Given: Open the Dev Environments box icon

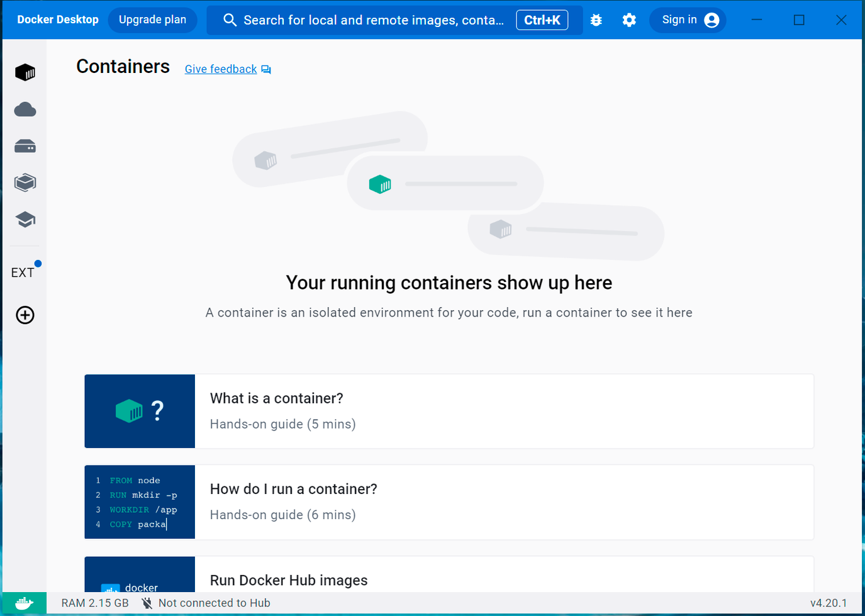Looking at the screenshot, I should (x=25, y=183).
